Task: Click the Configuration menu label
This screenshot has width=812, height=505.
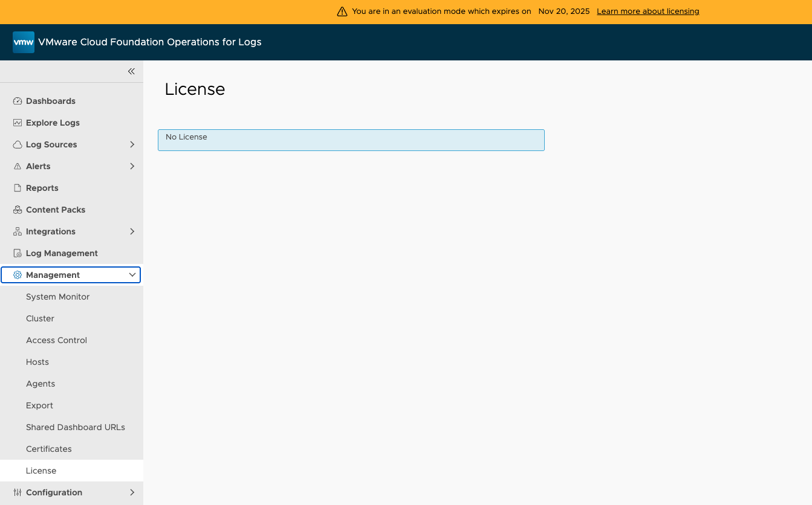Action: point(54,492)
